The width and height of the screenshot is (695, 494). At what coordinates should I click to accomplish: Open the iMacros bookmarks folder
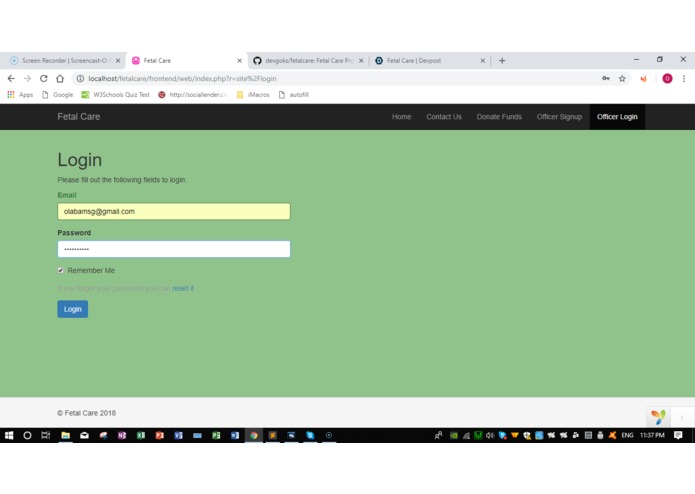[x=253, y=95]
